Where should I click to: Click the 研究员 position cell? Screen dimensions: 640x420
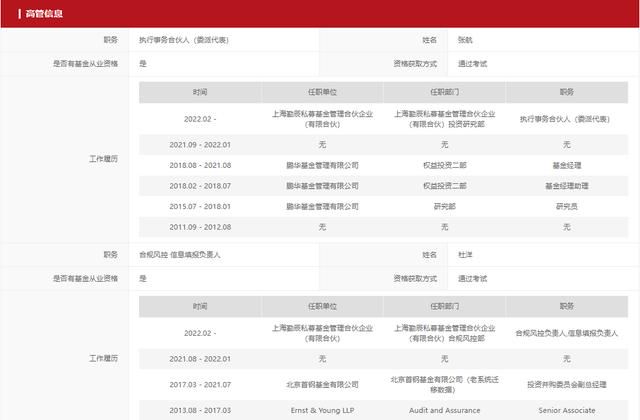tap(567, 207)
